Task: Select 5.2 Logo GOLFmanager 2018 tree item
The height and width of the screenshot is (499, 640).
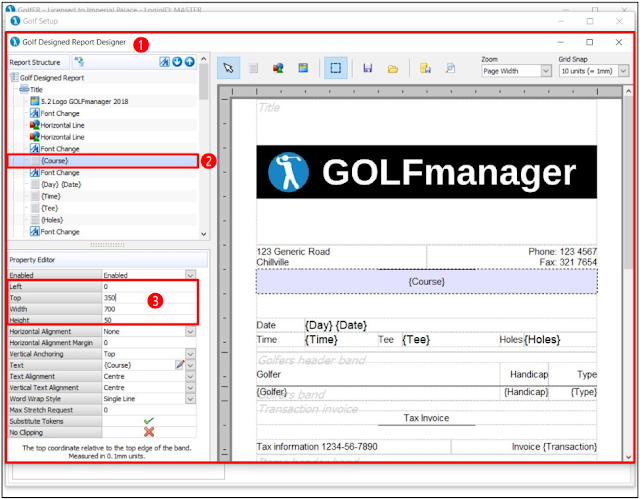Action: 84,101
